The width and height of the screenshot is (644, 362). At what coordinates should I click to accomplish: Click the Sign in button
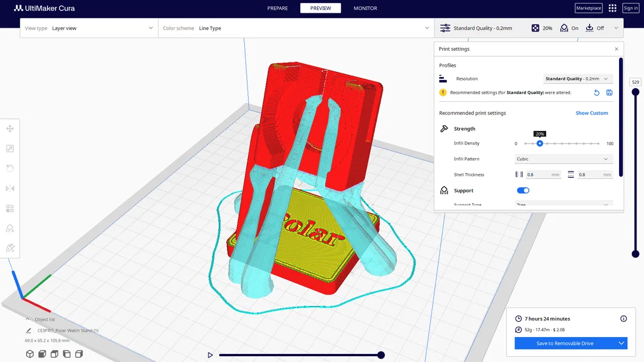[x=631, y=8]
